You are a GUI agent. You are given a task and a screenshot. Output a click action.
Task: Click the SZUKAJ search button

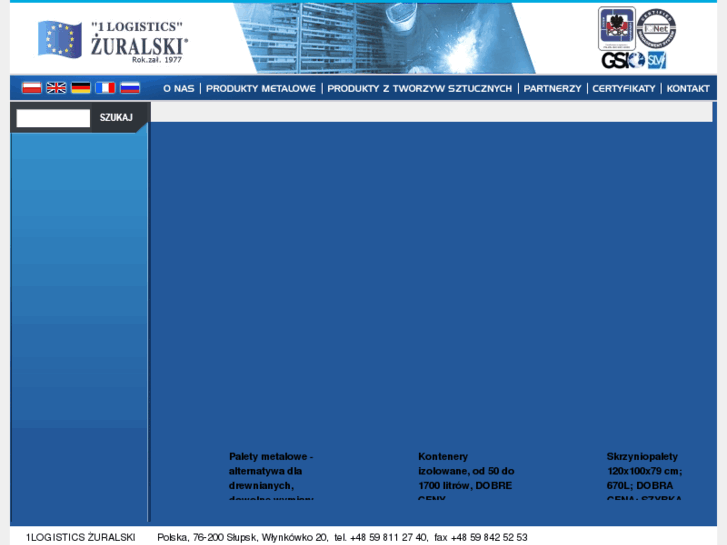pyautogui.click(x=116, y=117)
